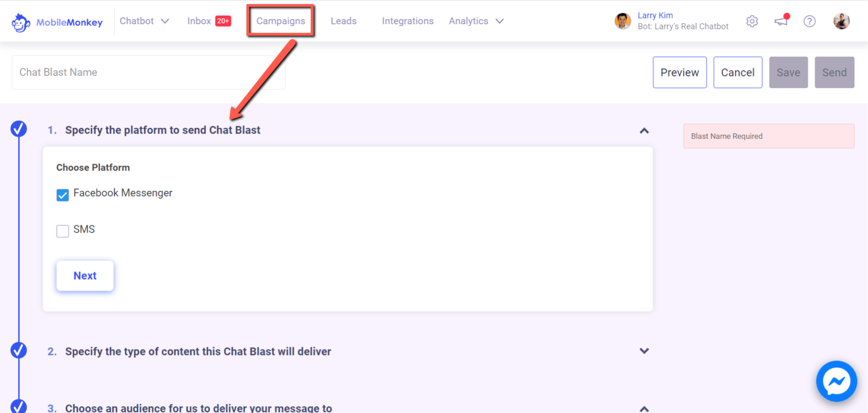Open the Chatbot dropdown menu

[144, 21]
